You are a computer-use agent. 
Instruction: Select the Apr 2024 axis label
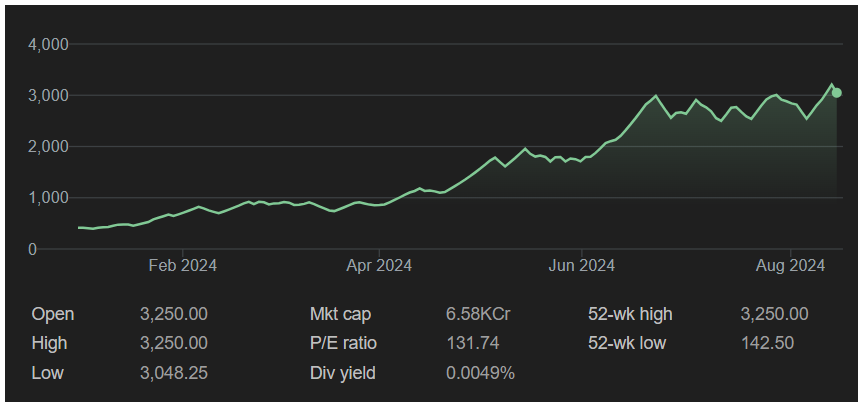[379, 266]
